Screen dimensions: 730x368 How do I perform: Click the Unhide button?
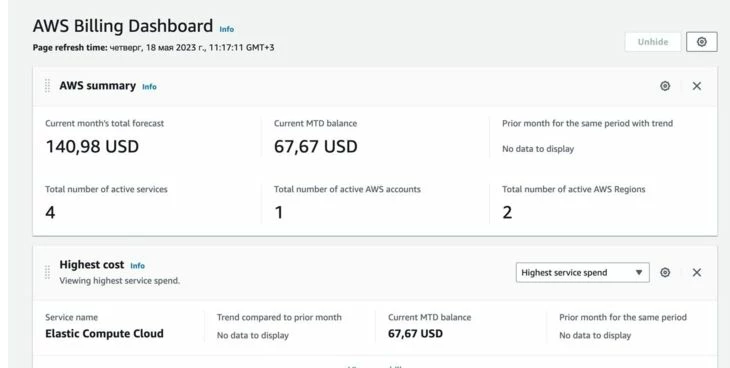pyautogui.click(x=653, y=42)
